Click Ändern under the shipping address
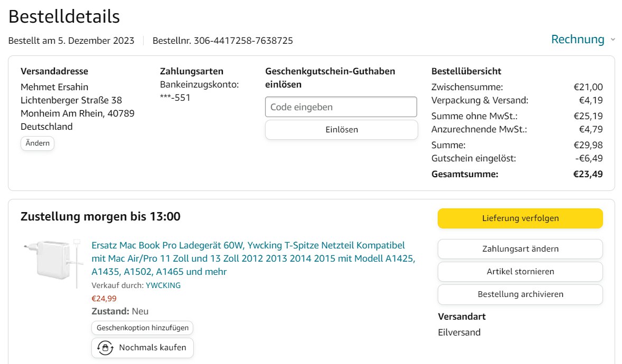 pos(37,143)
